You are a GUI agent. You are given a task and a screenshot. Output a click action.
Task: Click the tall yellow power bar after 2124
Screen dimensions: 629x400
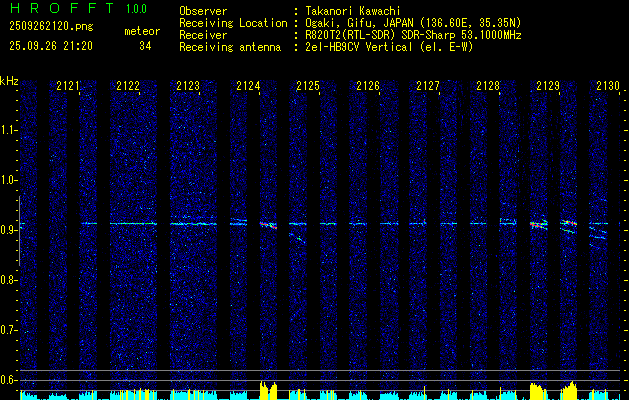click(268, 390)
